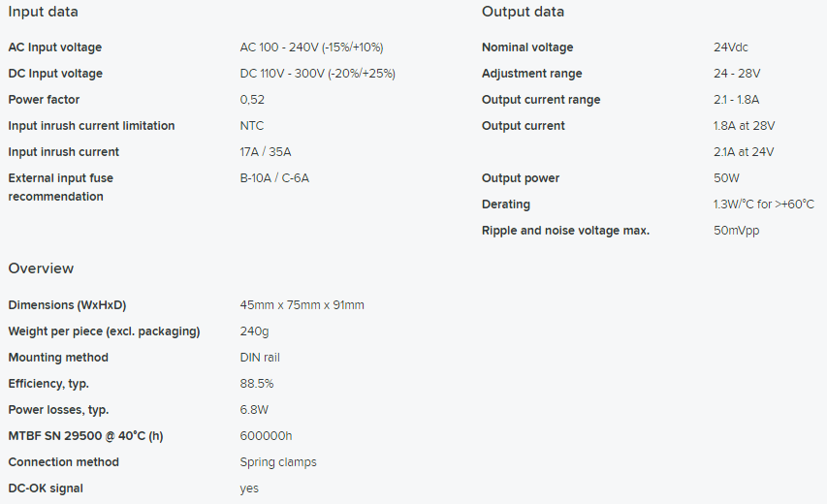The width and height of the screenshot is (827, 504).
Task: Click the AC 100 - 240V value
Action: coord(311,47)
